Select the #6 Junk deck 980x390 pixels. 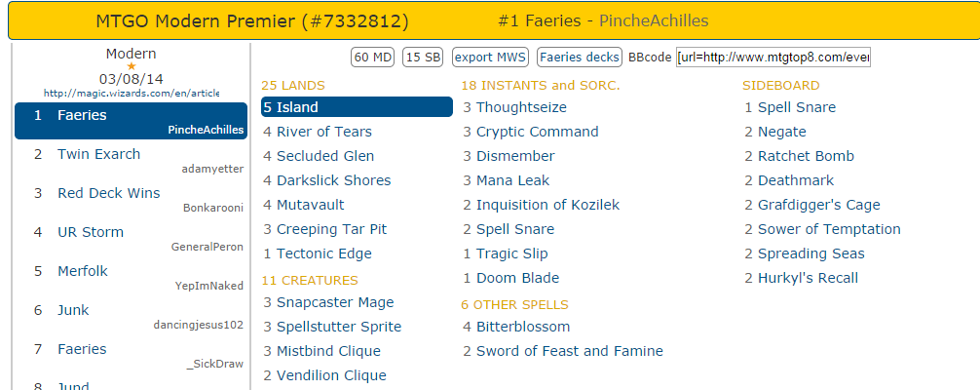pyautogui.click(x=73, y=310)
